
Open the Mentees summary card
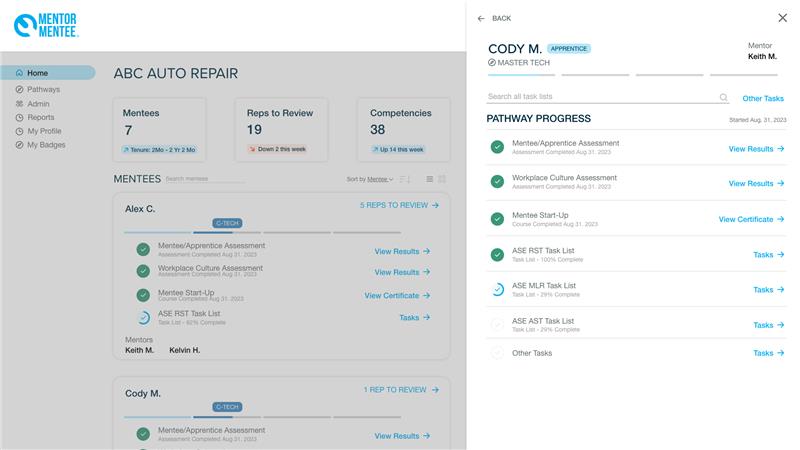[x=160, y=130]
